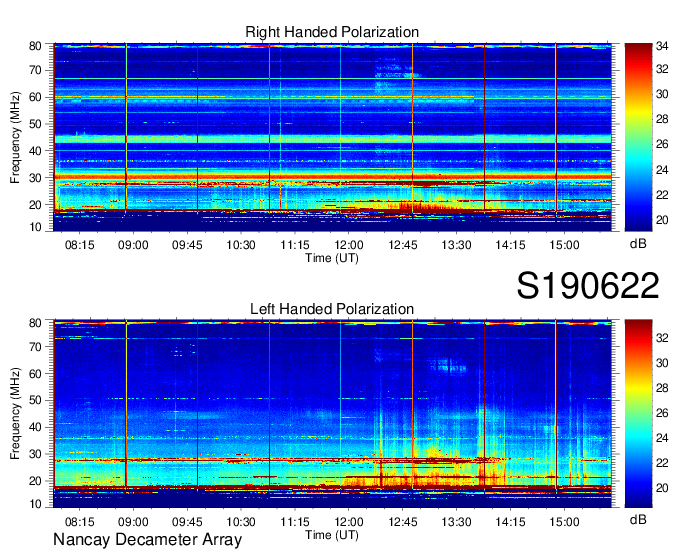
Task: Click 70 MHz tick of left-handed plot
Action: [35, 346]
